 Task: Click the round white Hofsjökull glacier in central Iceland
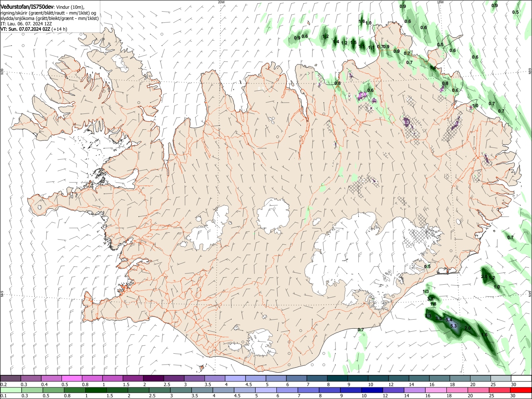273,215
